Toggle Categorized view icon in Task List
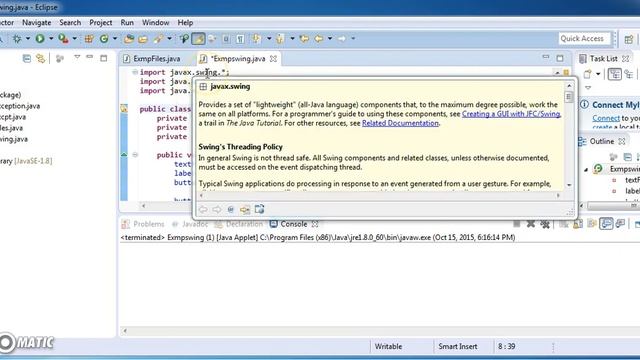Screen dimensions: 640x360 615,74
